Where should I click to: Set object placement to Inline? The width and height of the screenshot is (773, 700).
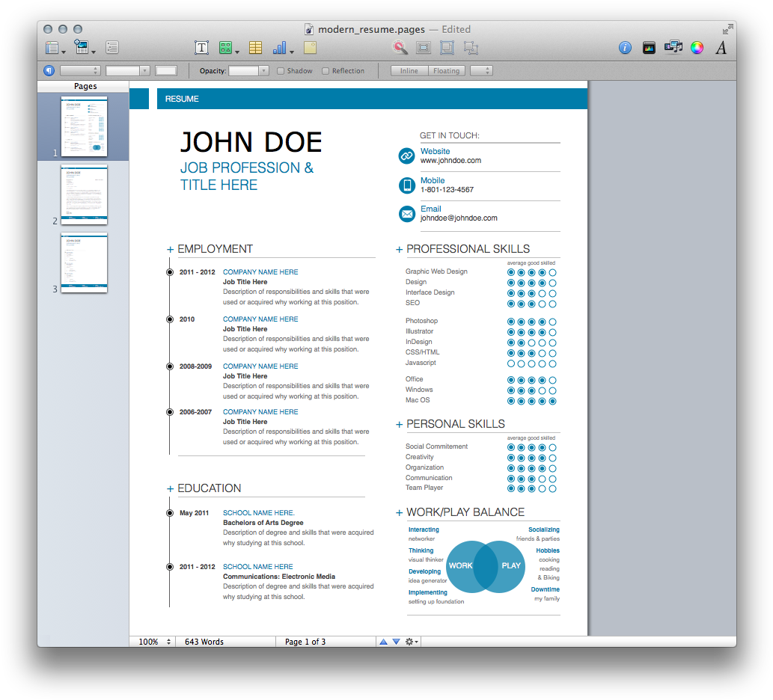coord(409,71)
